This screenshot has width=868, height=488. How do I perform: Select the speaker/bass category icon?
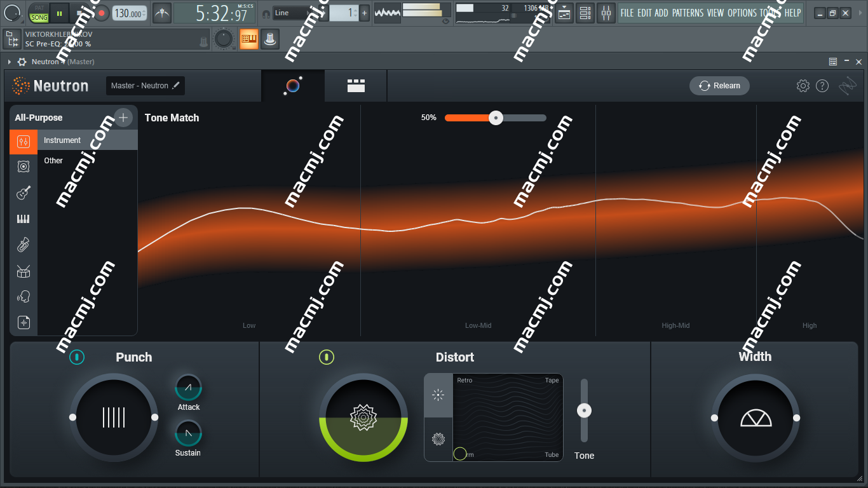(x=24, y=166)
